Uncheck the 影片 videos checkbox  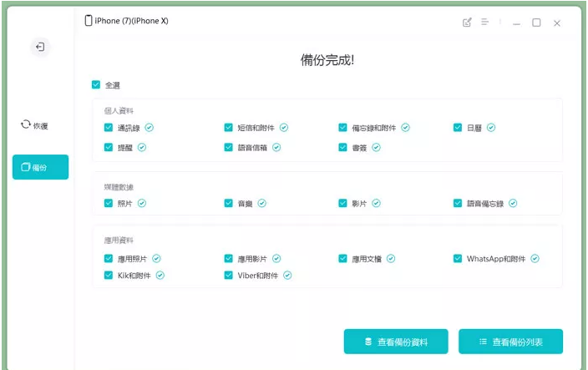342,203
